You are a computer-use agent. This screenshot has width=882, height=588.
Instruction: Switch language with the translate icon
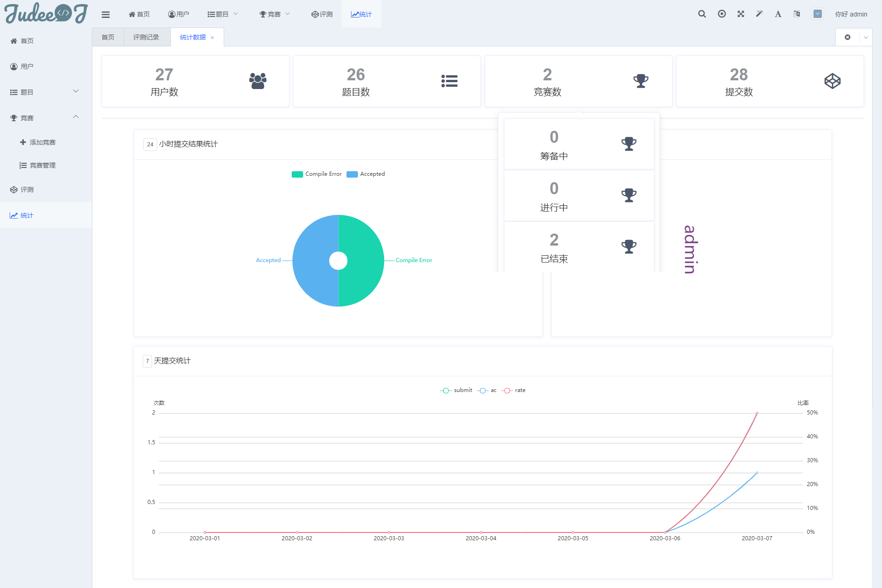[x=797, y=14]
